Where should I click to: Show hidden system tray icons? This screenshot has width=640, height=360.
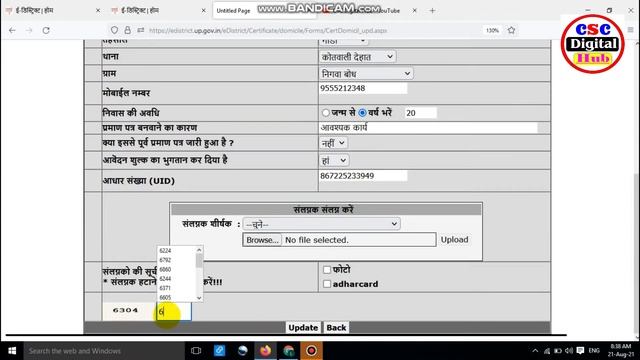pos(535,351)
